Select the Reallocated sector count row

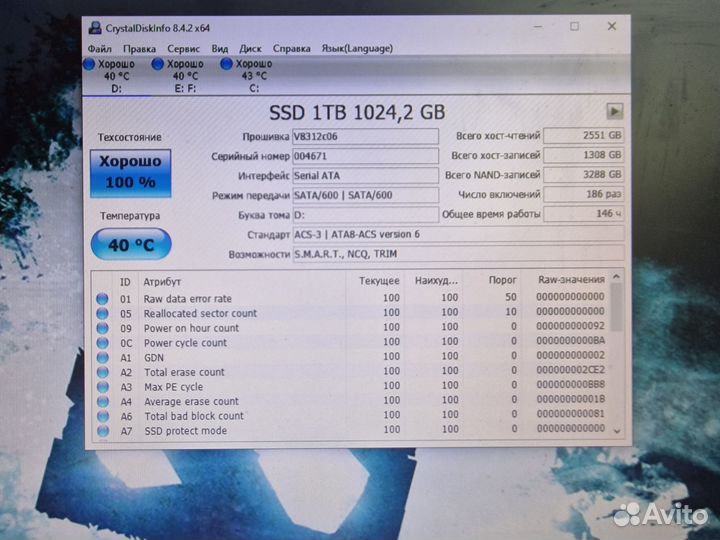click(351, 313)
